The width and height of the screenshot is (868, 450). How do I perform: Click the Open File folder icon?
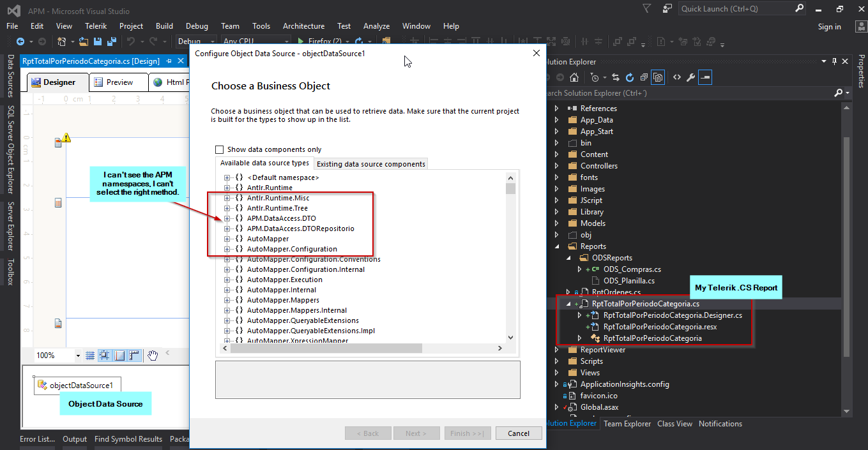(x=84, y=41)
